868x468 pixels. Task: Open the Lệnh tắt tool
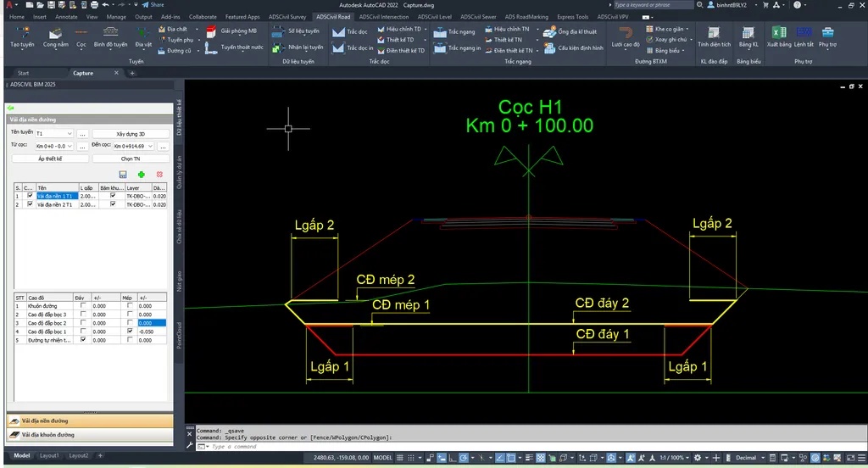804,37
